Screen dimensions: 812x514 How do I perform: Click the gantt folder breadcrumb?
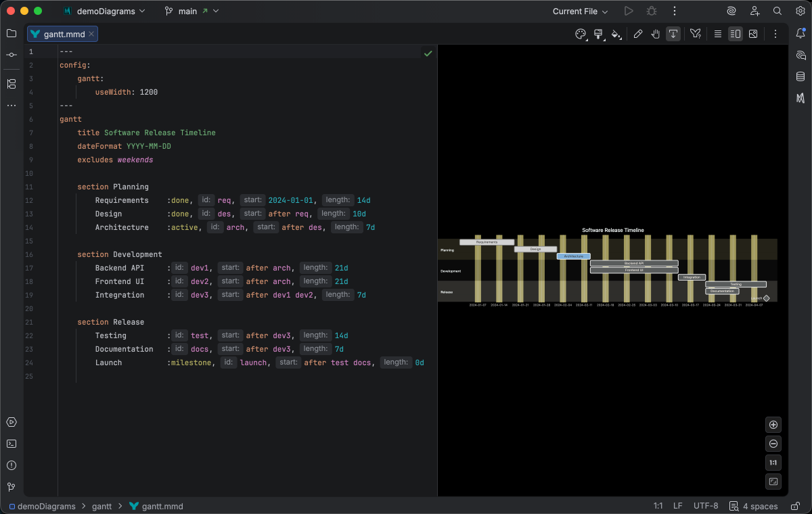[101, 506]
